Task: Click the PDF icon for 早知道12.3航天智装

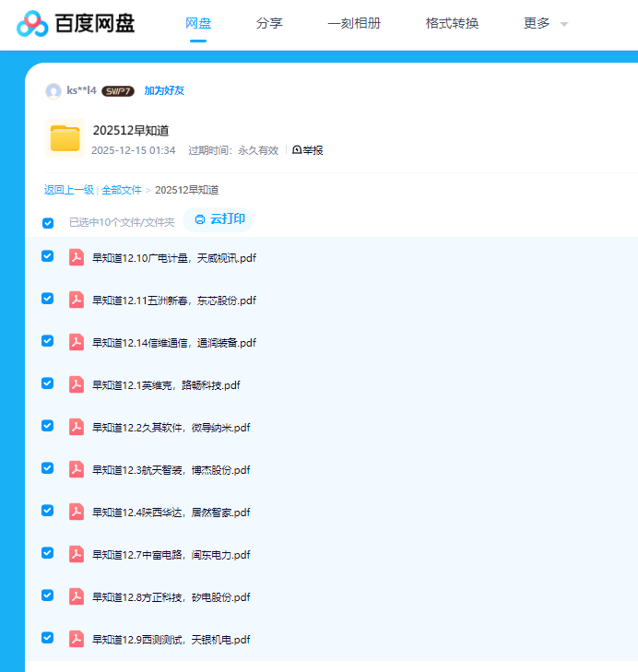Action: tap(77, 470)
